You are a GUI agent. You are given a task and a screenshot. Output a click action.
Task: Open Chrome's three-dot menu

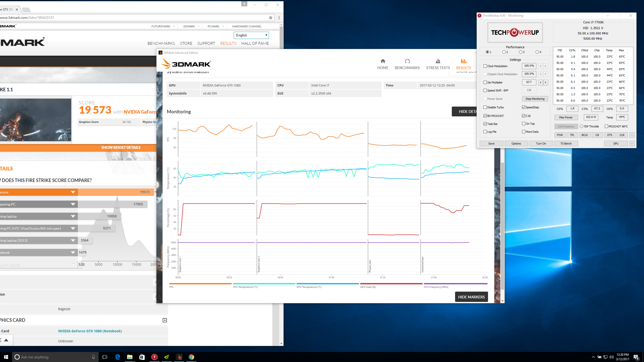tap(279, 18)
